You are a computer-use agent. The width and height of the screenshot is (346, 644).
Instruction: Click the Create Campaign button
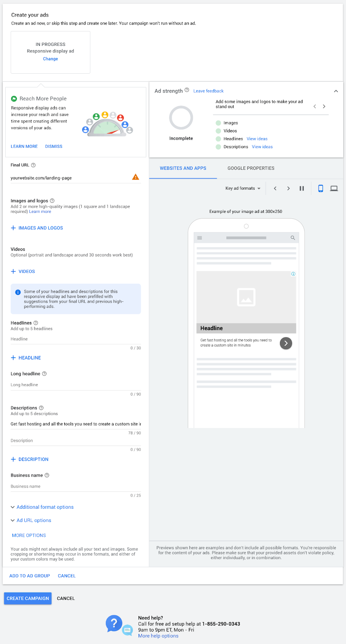(28, 599)
